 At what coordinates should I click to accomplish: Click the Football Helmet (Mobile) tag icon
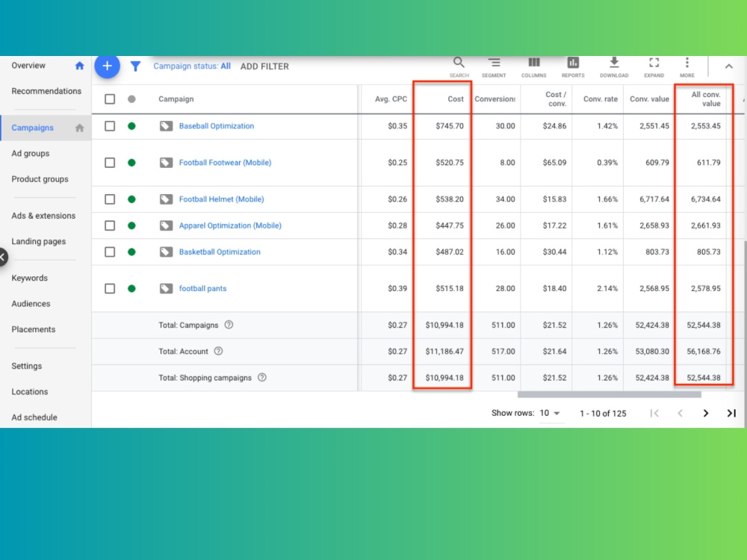click(166, 199)
